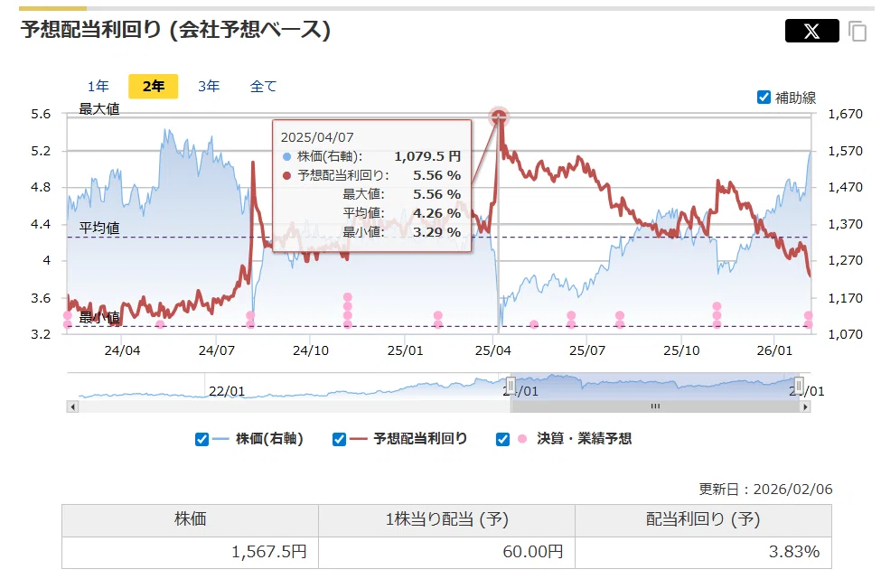Click the highlighted 2025/04/07 peak point
The width and height of the screenshot is (881, 588).
point(499,117)
